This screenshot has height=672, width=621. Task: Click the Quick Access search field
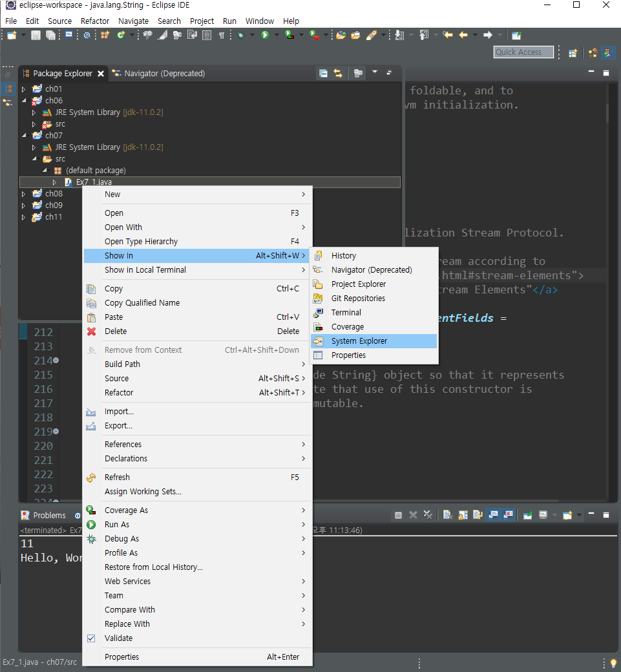point(523,52)
